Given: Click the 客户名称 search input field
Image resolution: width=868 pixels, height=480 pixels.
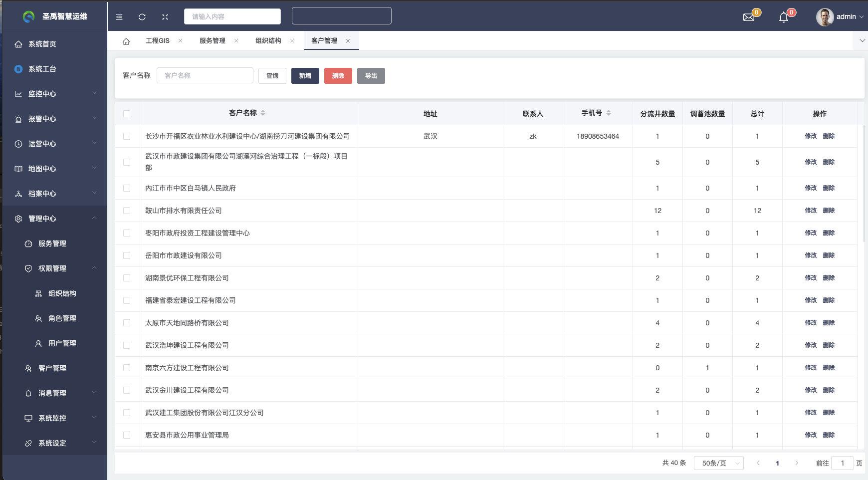Looking at the screenshot, I should tap(205, 76).
